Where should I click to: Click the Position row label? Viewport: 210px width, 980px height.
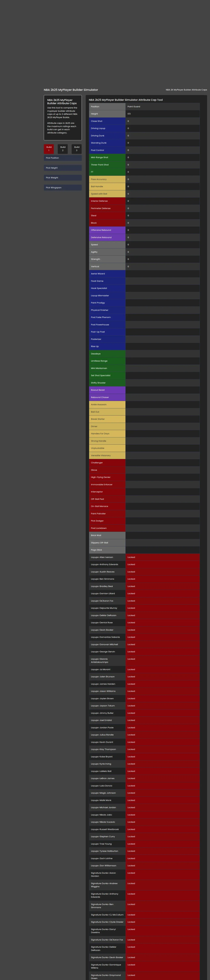(x=107, y=106)
